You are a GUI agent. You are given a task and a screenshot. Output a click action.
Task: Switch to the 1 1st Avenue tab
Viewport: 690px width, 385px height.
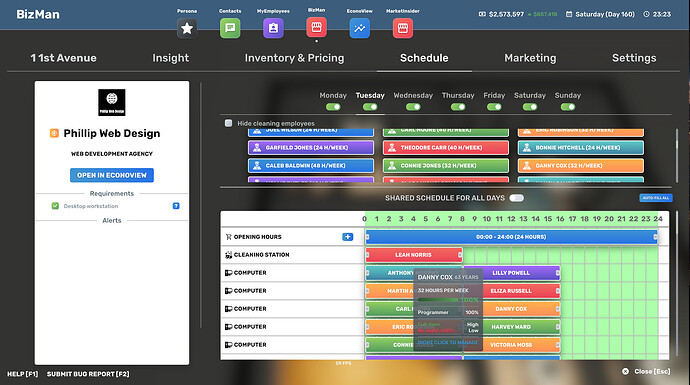point(63,58)
